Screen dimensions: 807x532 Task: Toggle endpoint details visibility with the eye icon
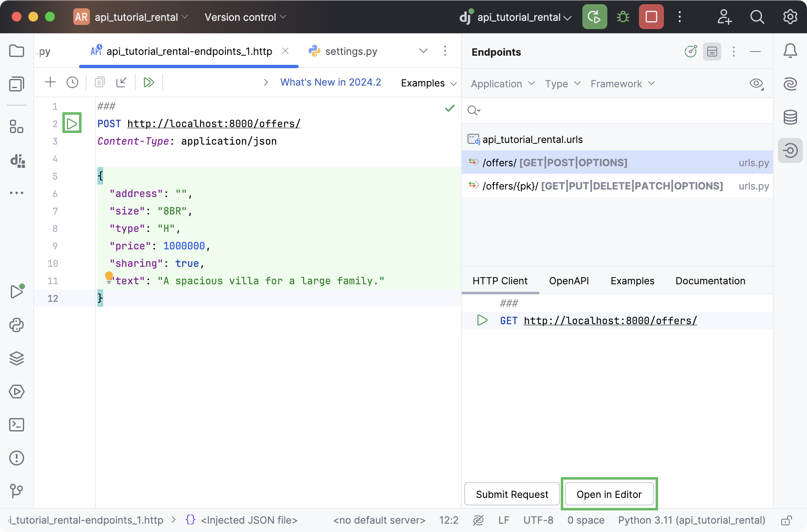click(x=755, y=84)
